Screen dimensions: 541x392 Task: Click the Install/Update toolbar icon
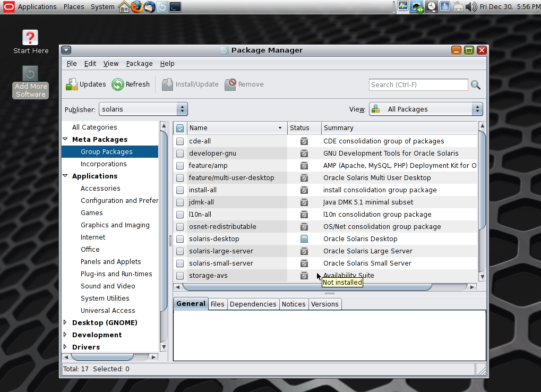pyautogui.click(x=167, y=84)
